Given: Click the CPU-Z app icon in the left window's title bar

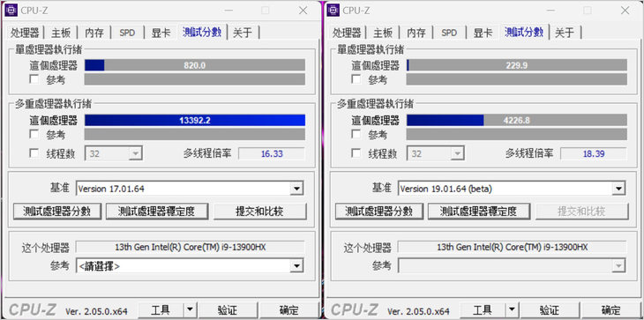Looking at the screenshot, I should (x=11, y=11).
